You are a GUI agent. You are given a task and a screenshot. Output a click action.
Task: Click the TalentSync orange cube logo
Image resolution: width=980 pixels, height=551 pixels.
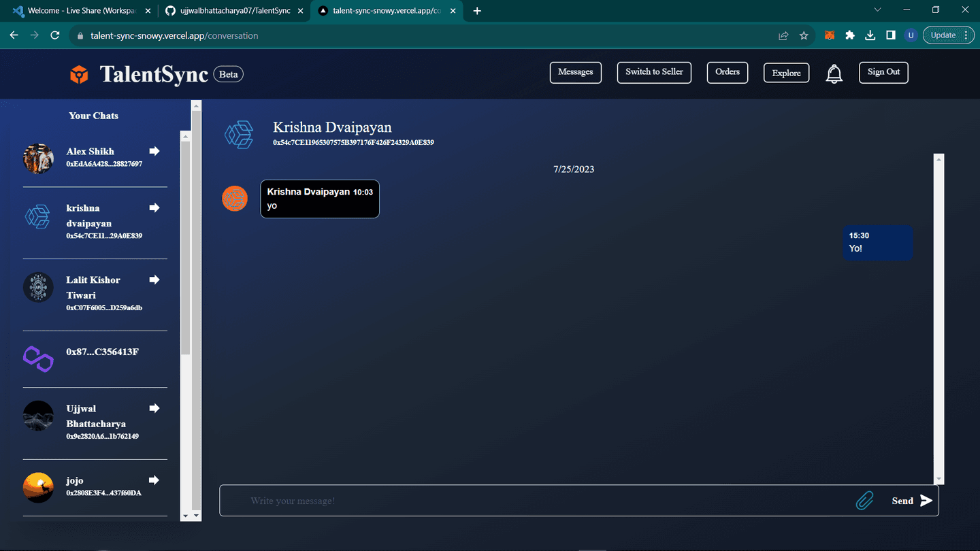(79, 75)
